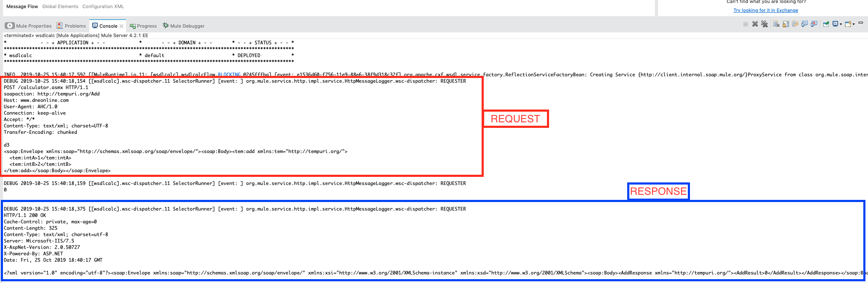
Task: Toggle show console when standard out changes
Action: click(x=804, y=24)
